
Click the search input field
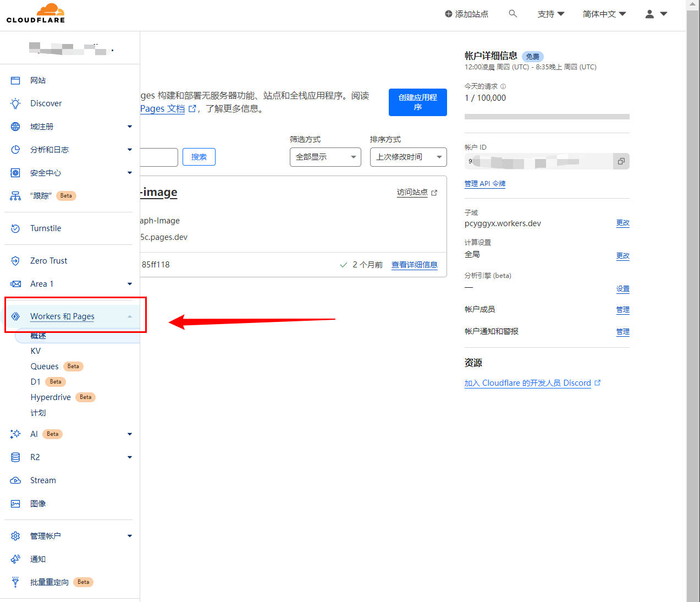159,157
